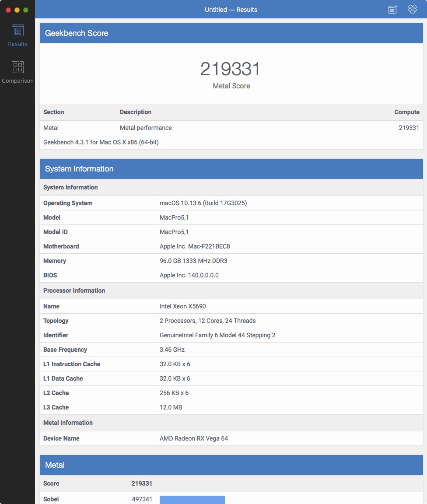
Task: Click '96.0 GB 1333 MHz DDR3' memory value
Action: 193,261
